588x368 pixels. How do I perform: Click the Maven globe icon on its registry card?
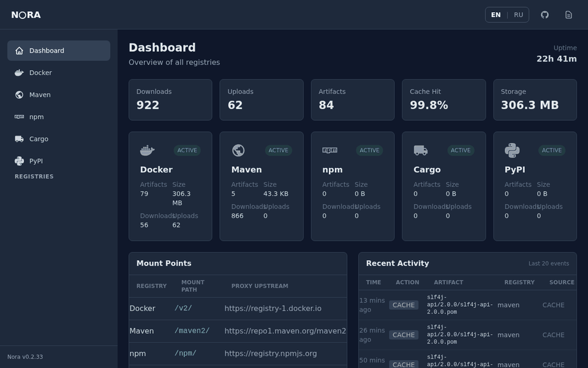click(x=238, y=150)
